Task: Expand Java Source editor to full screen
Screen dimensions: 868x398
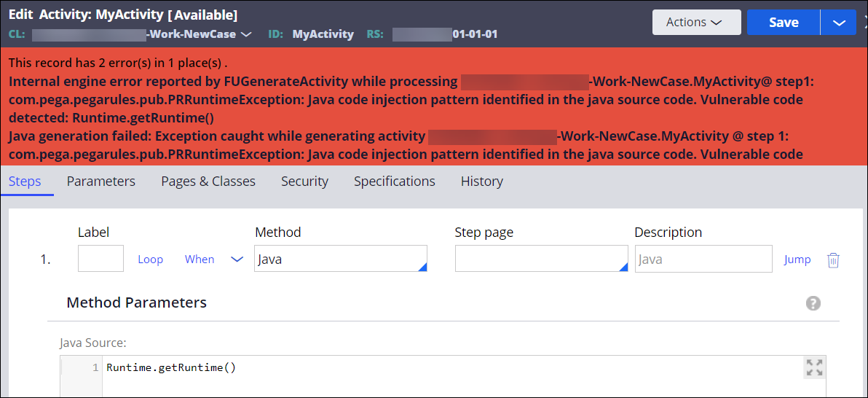Action: (x=814, y=368)
